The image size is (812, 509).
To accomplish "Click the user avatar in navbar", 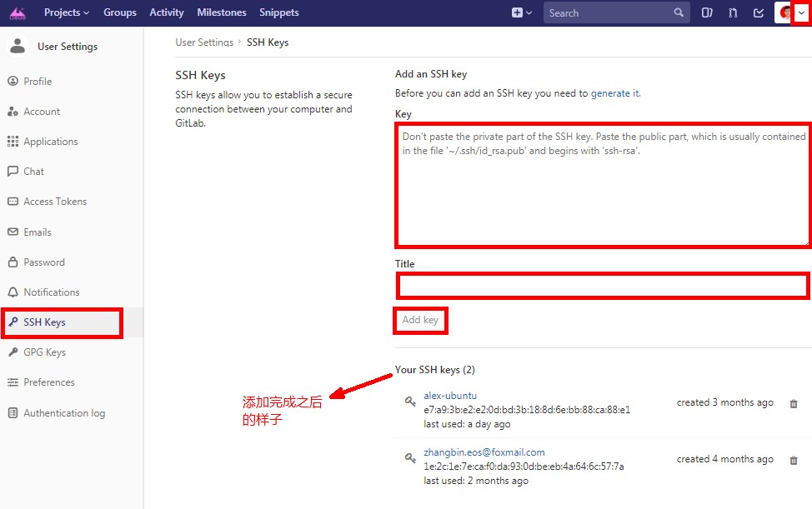I will pyautogui.click(x=784, y=12).
